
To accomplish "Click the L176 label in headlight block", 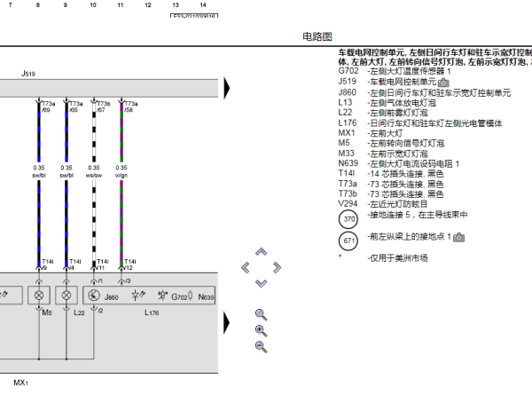I will (x=152, y=312).
